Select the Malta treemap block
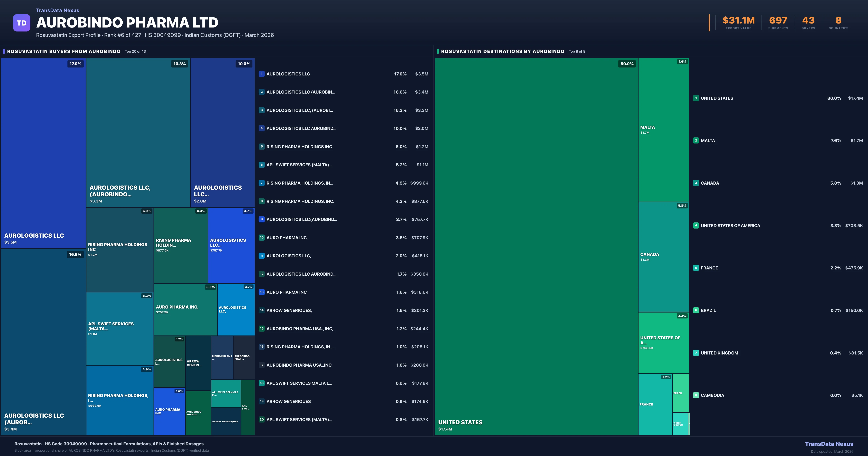The height and width of the screenshot is (456, 868). [x=663, y=130]
